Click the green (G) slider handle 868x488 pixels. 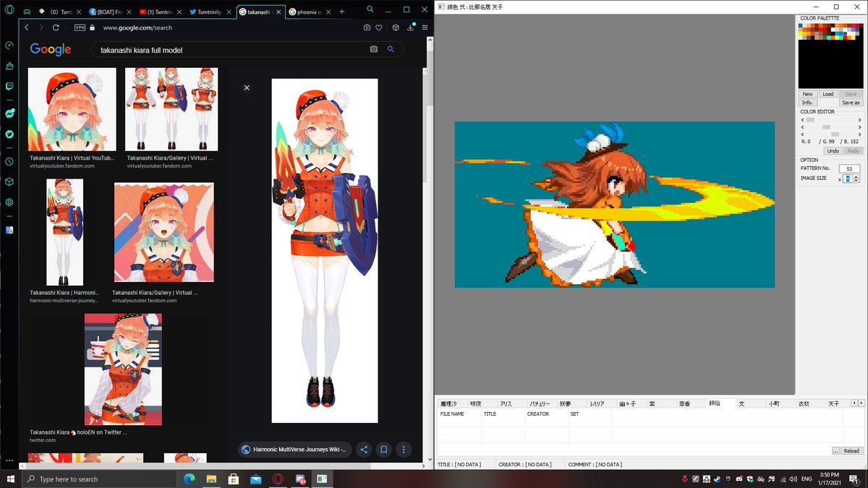[x=826, y=127]
